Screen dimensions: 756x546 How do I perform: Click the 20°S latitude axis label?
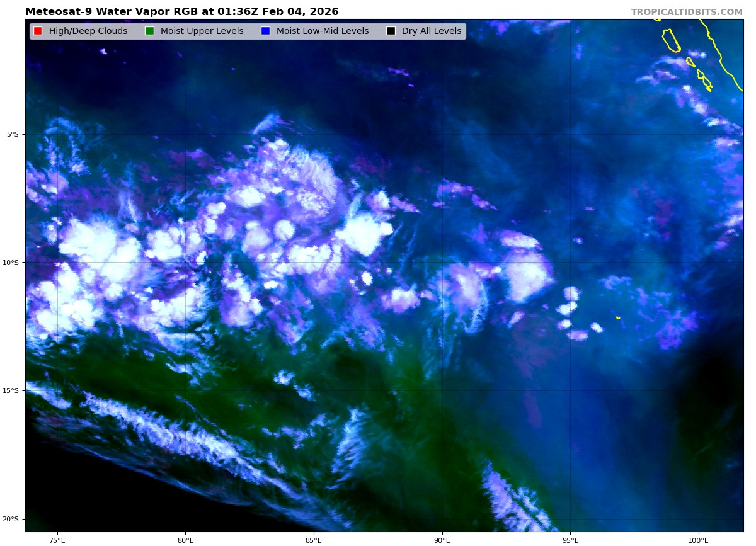click(11, 519)
